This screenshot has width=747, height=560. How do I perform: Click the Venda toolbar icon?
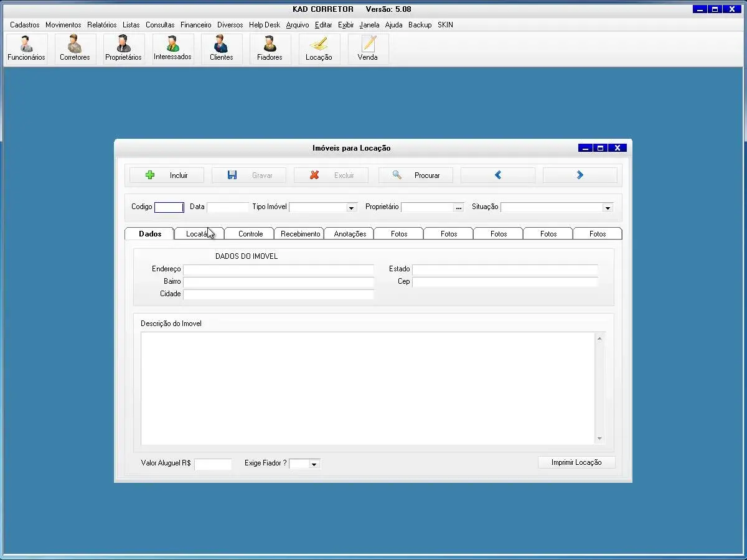[x=367, y=49]
